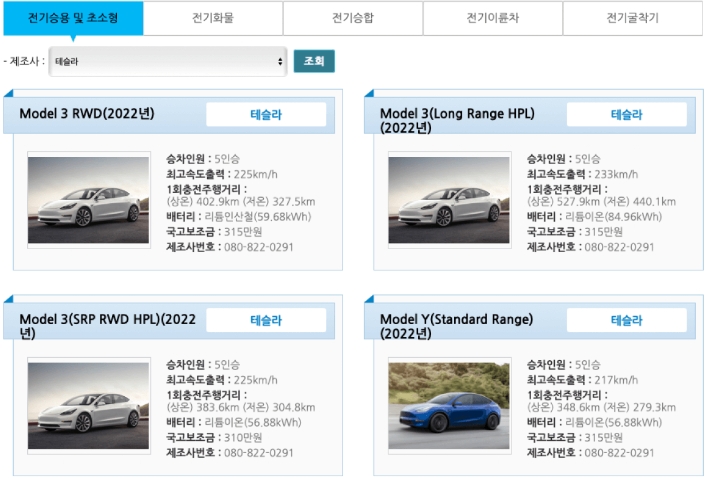The image size is (707, 478).
Task: Click range text 348.6km on Model Y card
Action: (578, 407)
